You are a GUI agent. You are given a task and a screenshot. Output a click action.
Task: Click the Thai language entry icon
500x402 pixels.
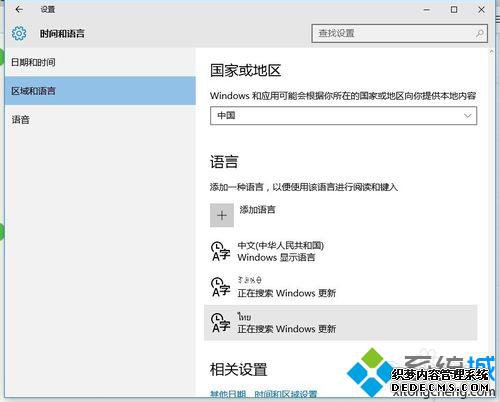click(x=220, y=323)
